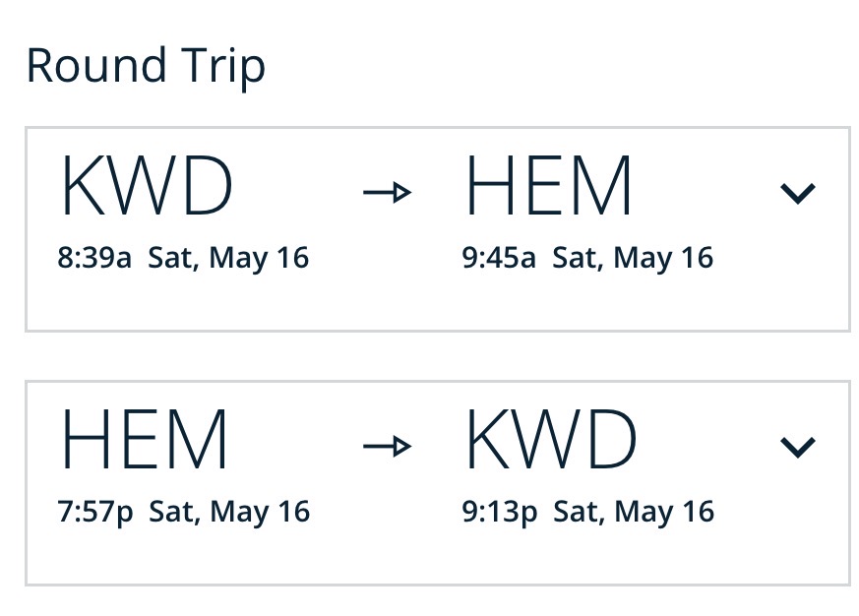Click return arrival date next to 9:13p
The height and width of the screenshot is (616, 859).
(x=634, y=512)
